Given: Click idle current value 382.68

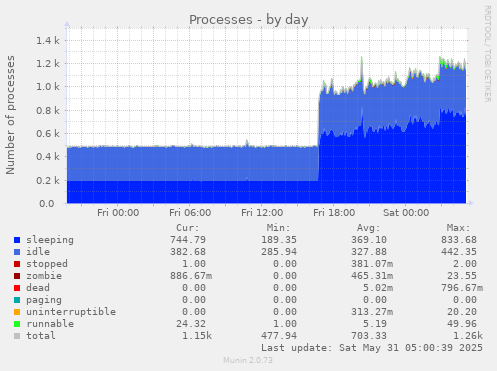Looking at the screenshot, I should pyautogui.click(x=188, y=252).
